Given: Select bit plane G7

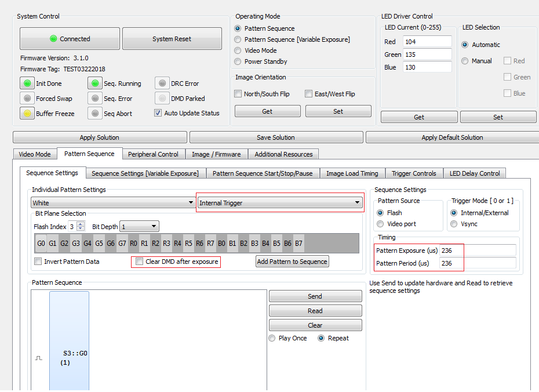Looking at the screenshot, I should (x=122, y=244).
